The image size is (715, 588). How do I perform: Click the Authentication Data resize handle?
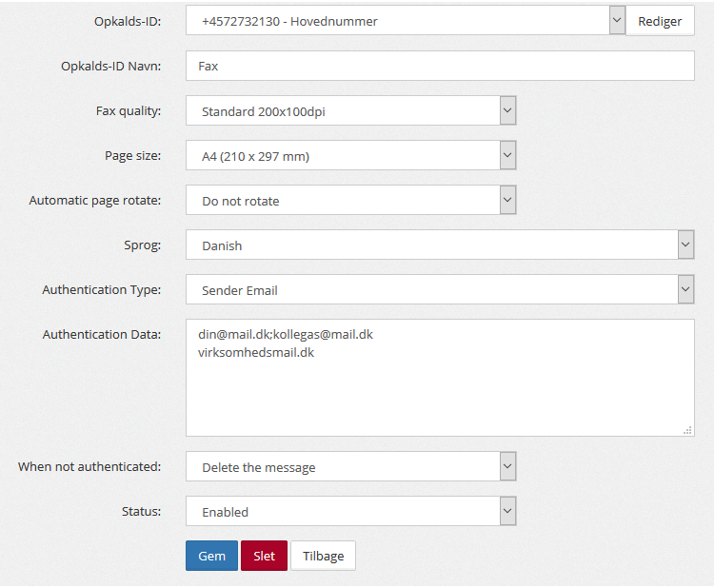tap(687, 430)
